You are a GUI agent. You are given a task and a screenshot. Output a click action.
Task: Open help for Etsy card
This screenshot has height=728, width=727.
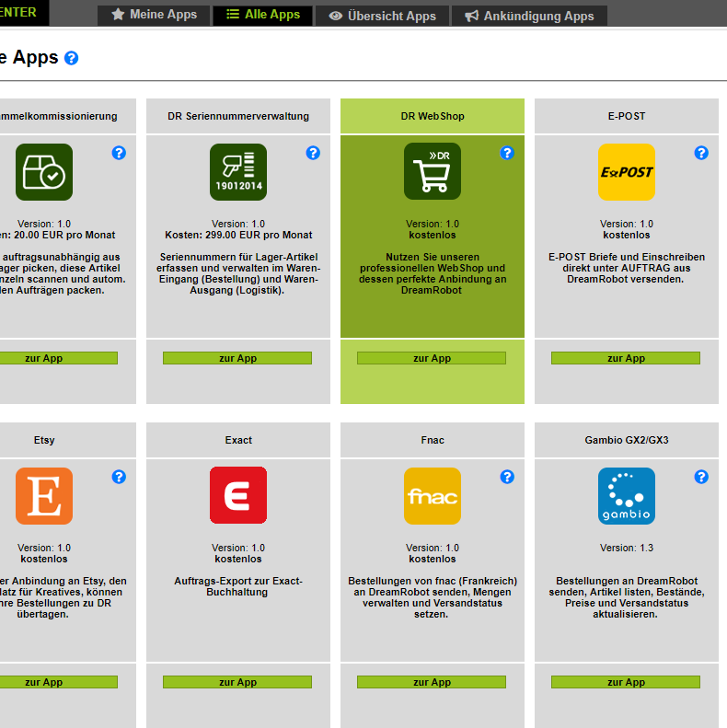(x=119, y=477)
